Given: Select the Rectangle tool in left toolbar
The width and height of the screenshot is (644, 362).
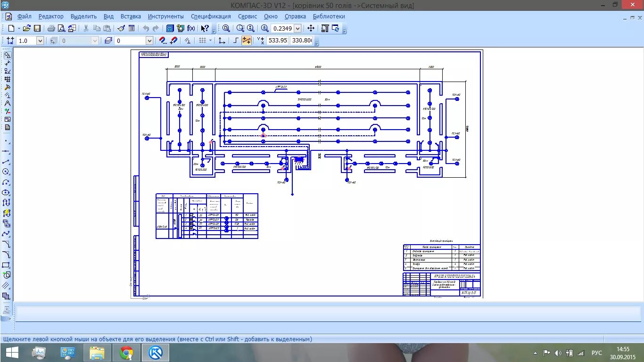Looking at the screenshot, I should [x=6, y=265].
